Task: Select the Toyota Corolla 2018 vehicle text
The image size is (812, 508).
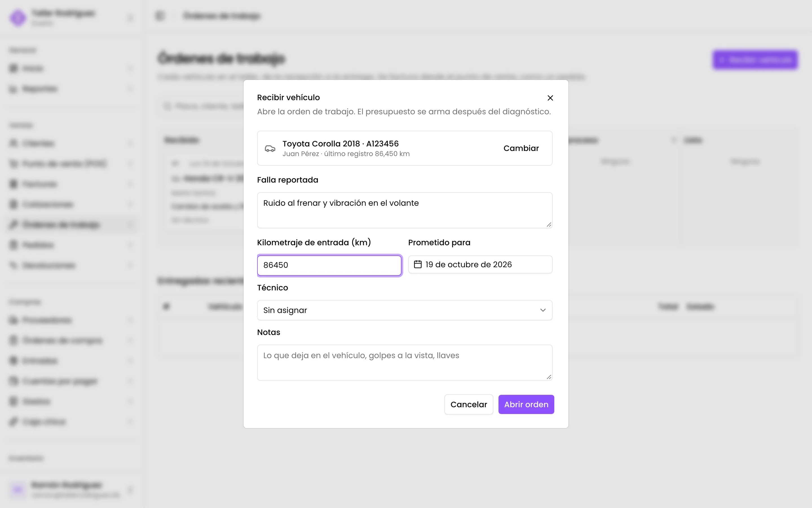Action: click(341, 144)
